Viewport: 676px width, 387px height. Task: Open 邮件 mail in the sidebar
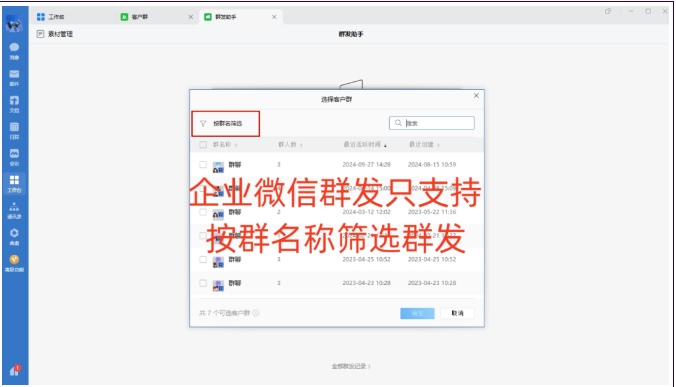(x=14, y=78)
